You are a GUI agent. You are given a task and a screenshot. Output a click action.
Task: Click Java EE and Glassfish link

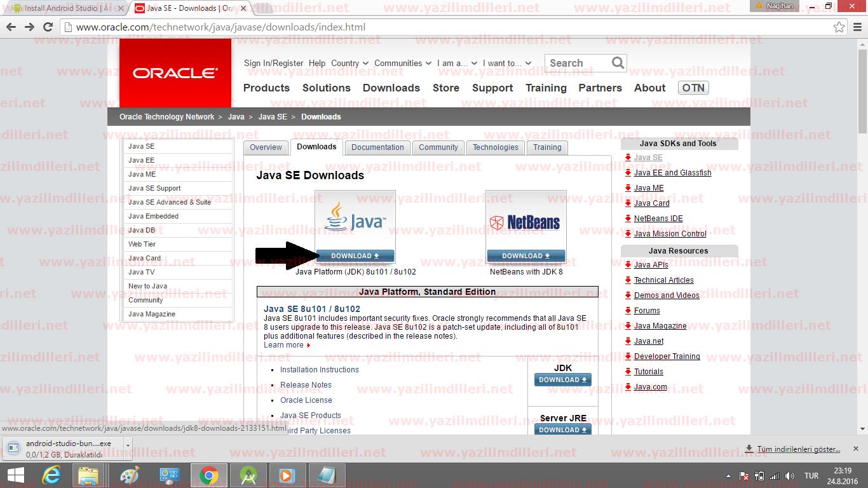pyautogui.click(x=673, y=173)
